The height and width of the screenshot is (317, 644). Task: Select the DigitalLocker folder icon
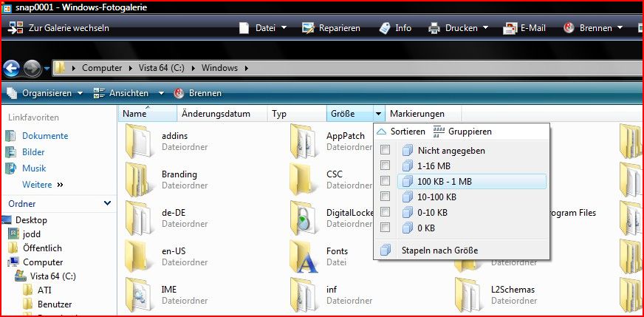pos(303,218)
